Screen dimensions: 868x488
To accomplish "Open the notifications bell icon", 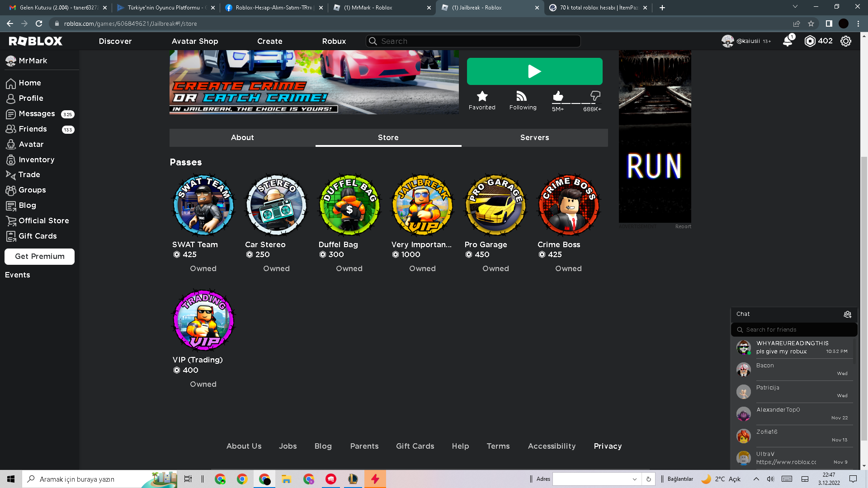I will click(788, 41).
